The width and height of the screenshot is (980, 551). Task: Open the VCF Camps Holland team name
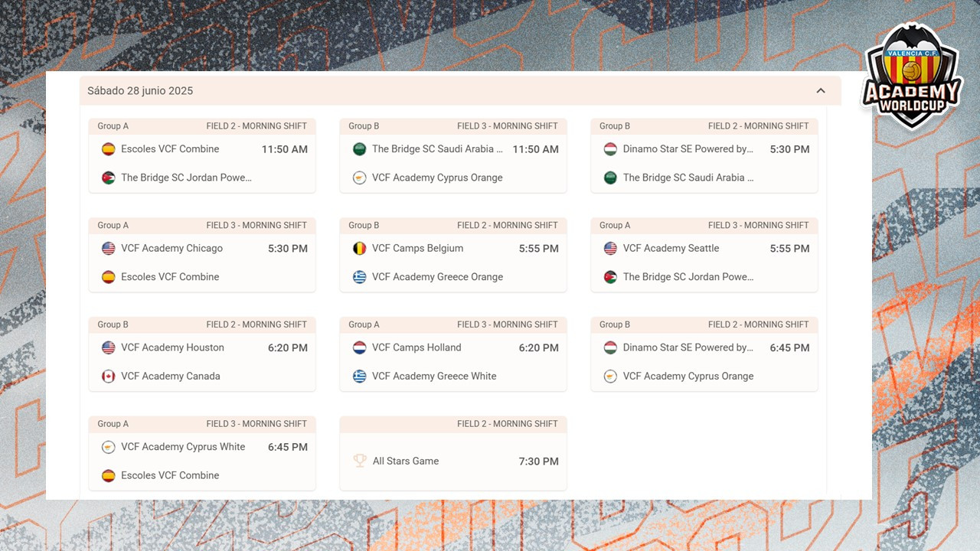416,347
